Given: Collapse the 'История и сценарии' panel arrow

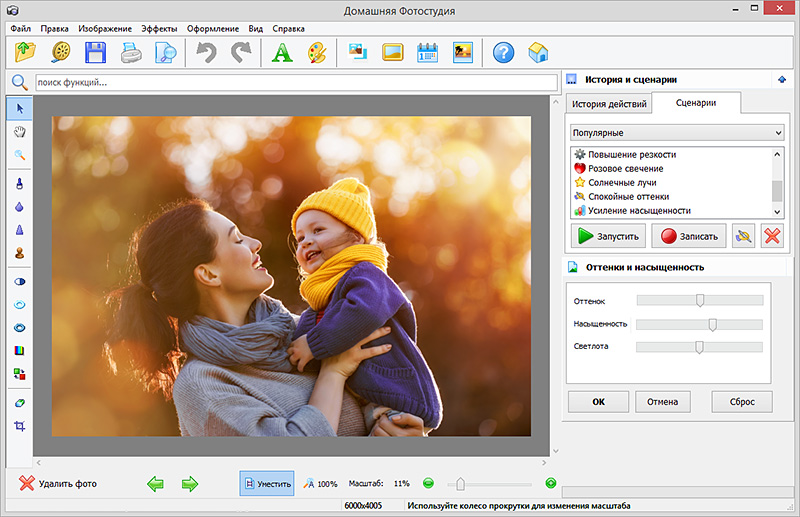Looking at the screenshot, I should (x=780, y=80).
